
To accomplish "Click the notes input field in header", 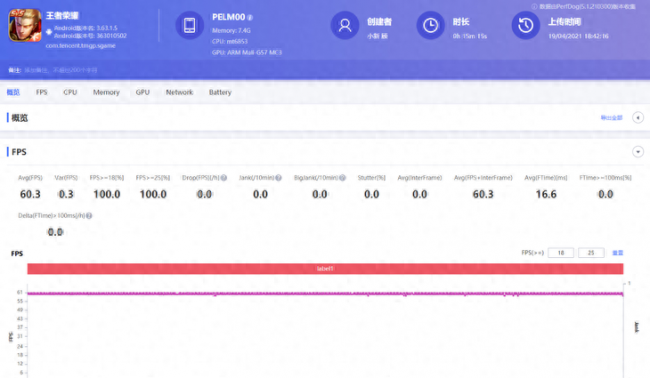I will click(61, 70).
